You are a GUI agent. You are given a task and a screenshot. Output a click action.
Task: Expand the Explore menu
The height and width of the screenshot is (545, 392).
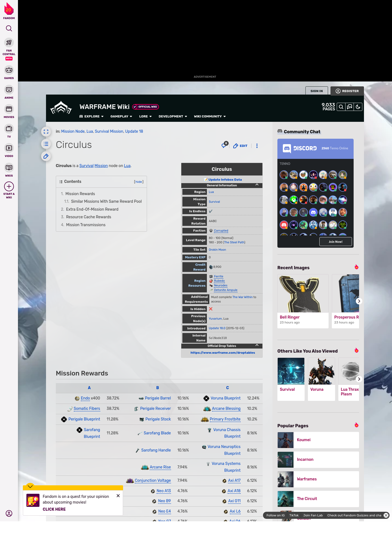pyautogui.click(x=91, y=116)
